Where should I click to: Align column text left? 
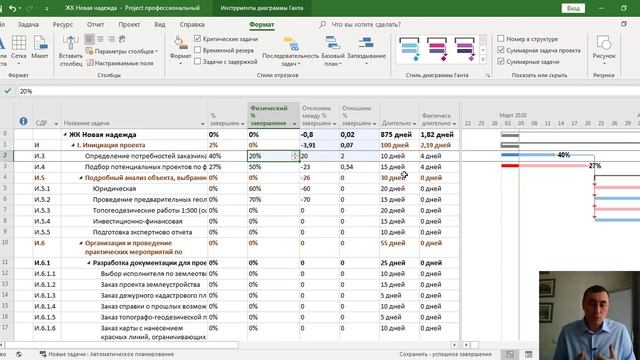click(90, 39)
